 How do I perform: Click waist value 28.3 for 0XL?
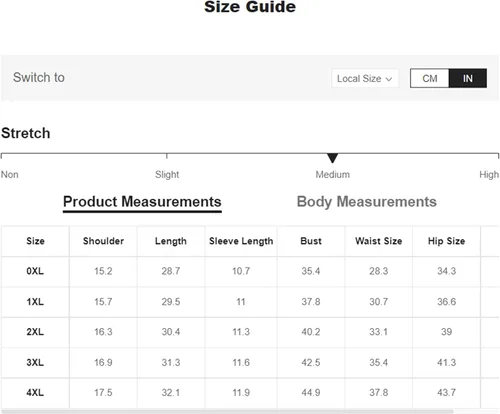click(x=379, y=271)
